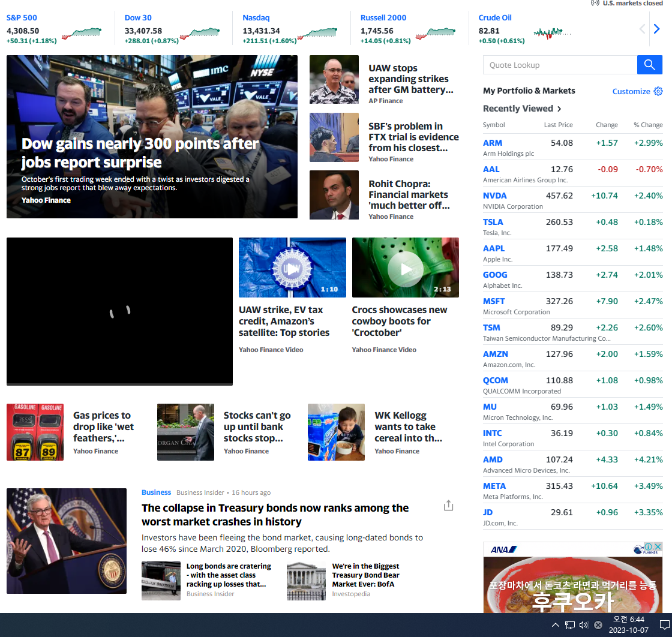Viewport: 672px width, 637px height.
Task: Click the next arrow in market ticker carousel
Action: click(656, 29)
